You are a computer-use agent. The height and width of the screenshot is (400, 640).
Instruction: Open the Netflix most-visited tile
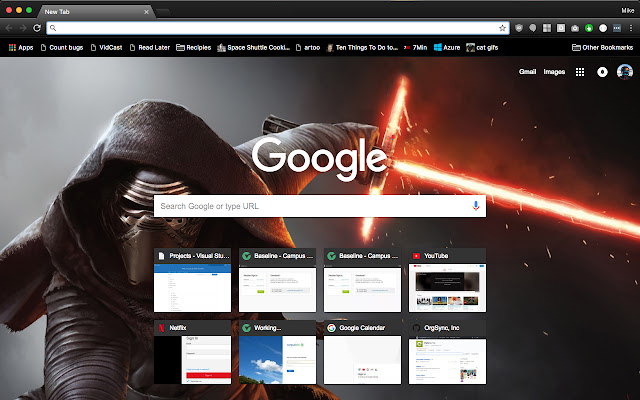(192, 352)
